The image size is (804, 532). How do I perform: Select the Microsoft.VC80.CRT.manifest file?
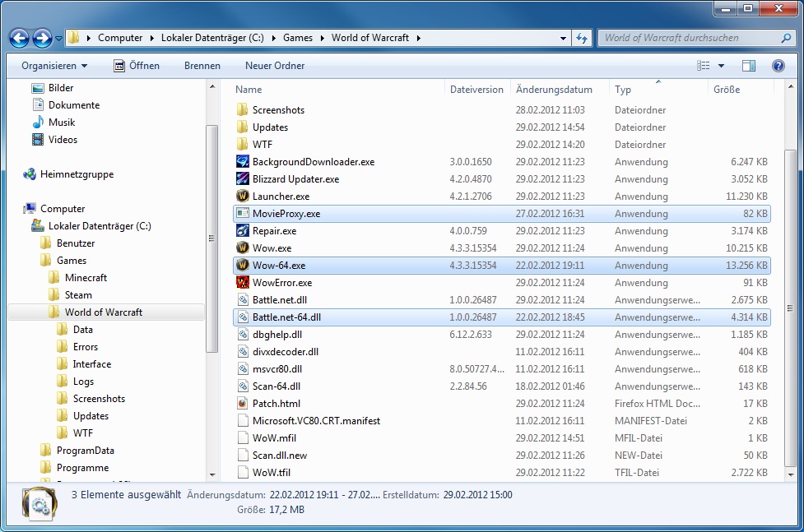pyautogui.click(x=502, y=421)
